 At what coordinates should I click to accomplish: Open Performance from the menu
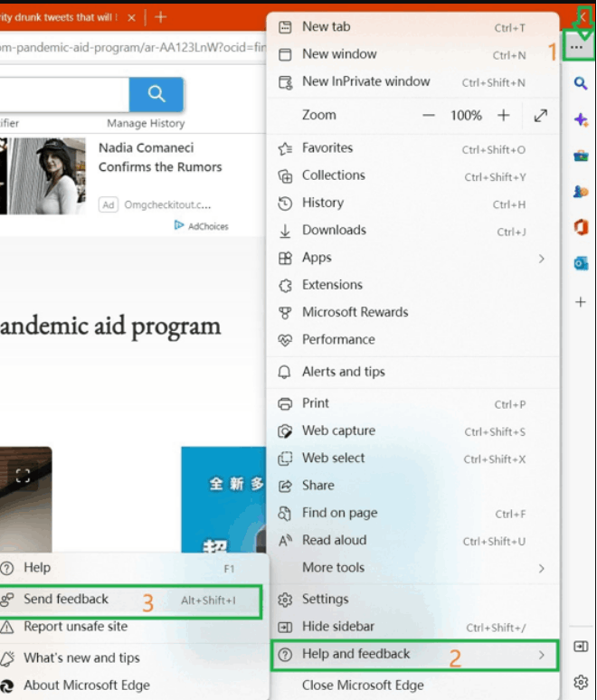pyautogui.click(x=413, y=340)
